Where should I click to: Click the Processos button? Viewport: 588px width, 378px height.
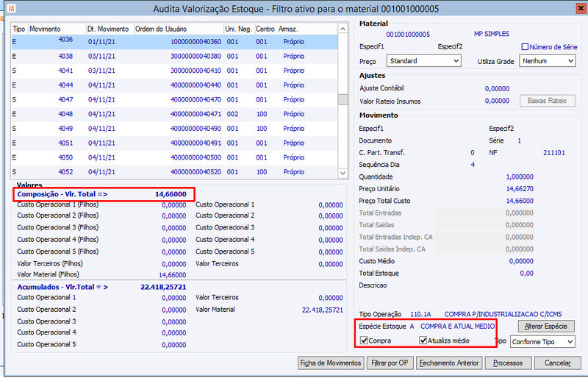click(x=508, y=363)
